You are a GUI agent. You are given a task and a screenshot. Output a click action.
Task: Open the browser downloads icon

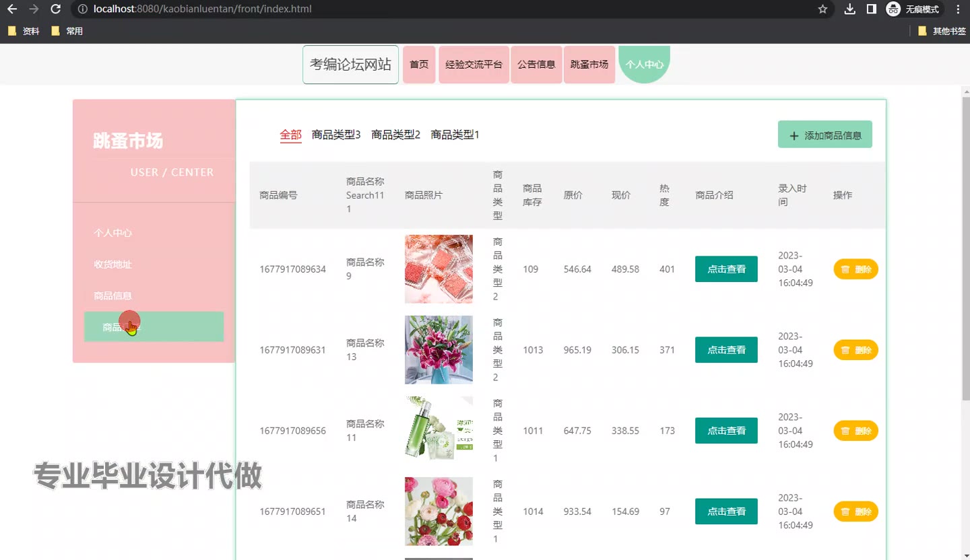pyautogui.click(x=850, y=9)
